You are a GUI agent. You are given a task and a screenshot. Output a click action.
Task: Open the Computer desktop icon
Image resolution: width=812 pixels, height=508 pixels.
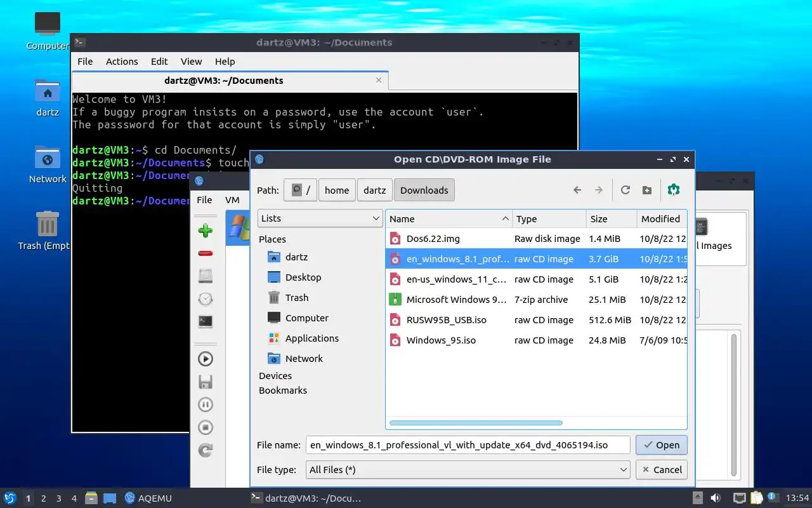48,30
